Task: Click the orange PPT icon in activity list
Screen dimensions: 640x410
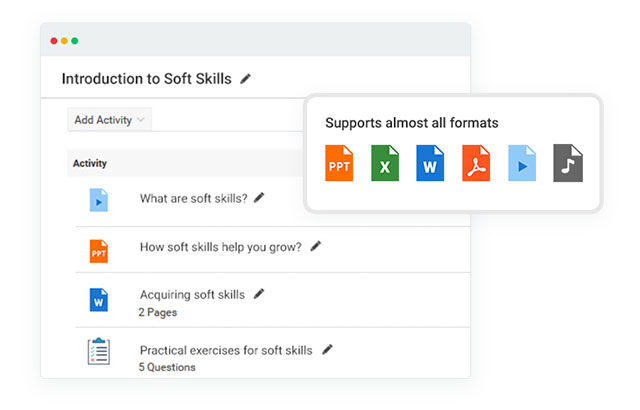Action: (x=98, y=249)
